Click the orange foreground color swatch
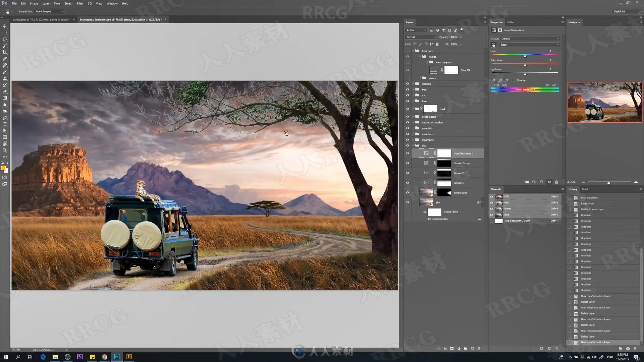This screenshot has height=362, width=644. point(3,168)
